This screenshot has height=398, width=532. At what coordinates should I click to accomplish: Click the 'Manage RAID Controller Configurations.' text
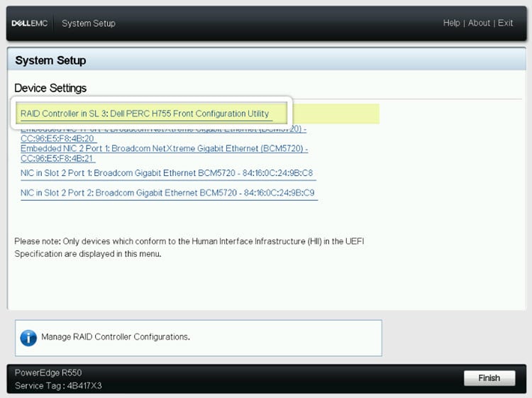click(116, 336)
